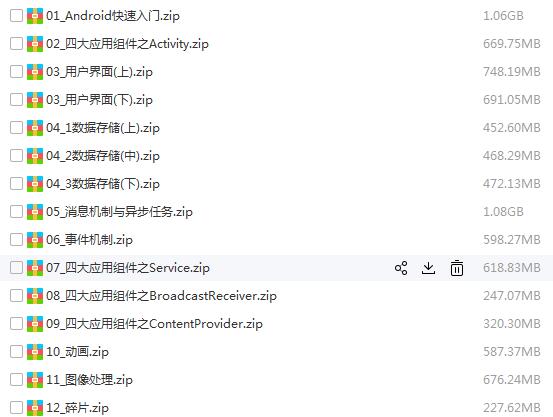553x417 pixels.
Task: Select checkbox for 12_碎片.zip
Action: (16, 408)
